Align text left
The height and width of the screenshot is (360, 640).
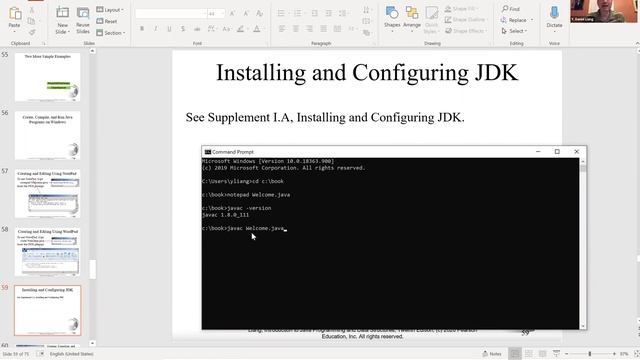(x=282, y=29)
